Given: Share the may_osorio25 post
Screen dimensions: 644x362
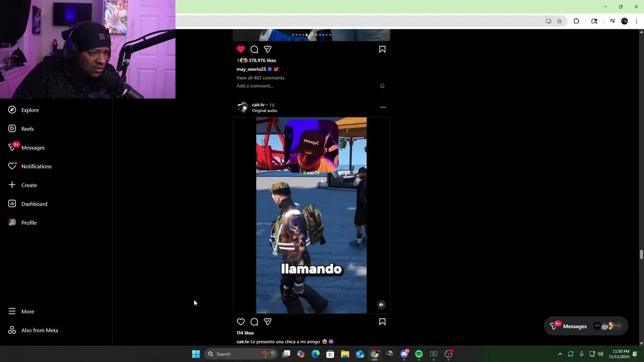Looking at the screenshot, I should [x=268, y=49].
